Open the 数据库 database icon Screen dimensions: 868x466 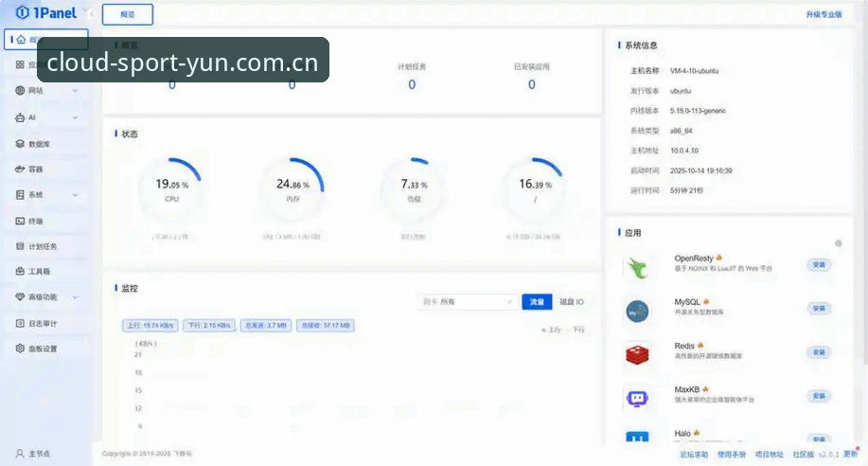(x=20, y=144)
